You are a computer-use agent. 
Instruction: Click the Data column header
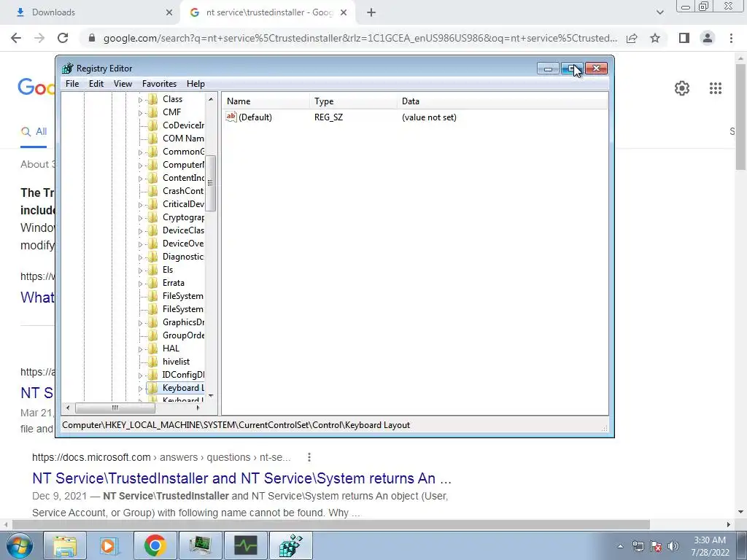(x=502, y=101)
